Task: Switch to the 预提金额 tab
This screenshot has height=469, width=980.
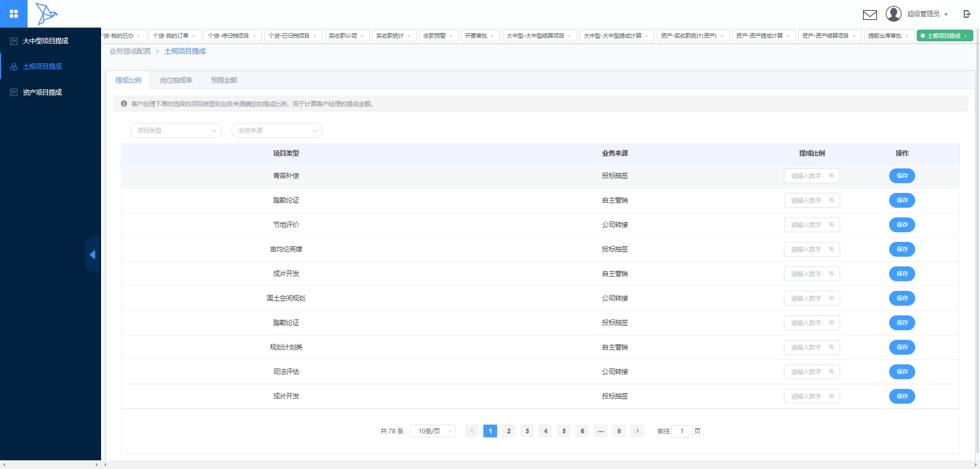Action: coord(224,80)
